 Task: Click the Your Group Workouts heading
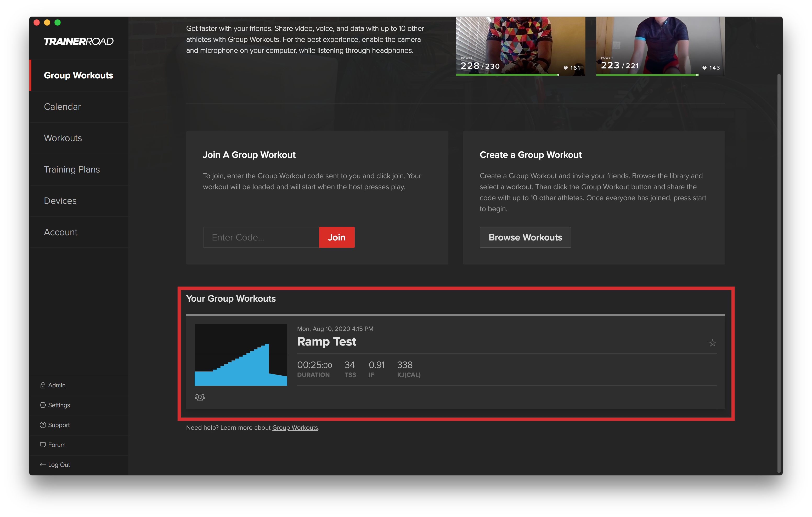[x=231, y=298]
